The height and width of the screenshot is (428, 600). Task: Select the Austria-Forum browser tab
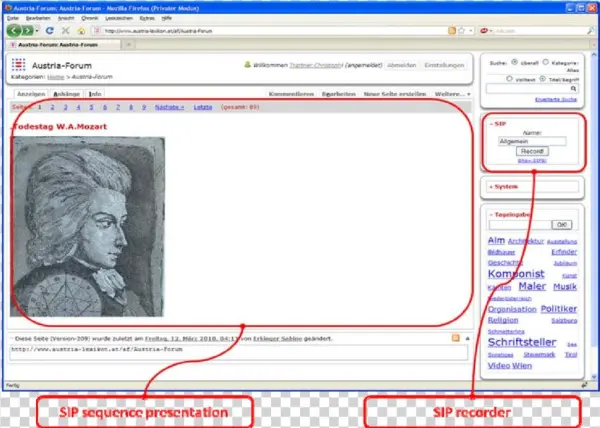pos(64,45)
